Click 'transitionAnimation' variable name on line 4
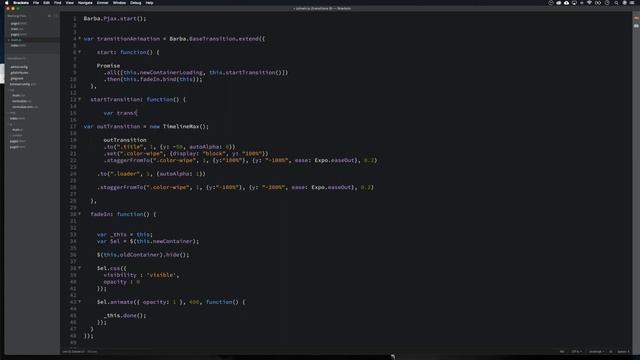Image resolution: width=640 pixels, height=360 pixels. (x=128, y=39)
